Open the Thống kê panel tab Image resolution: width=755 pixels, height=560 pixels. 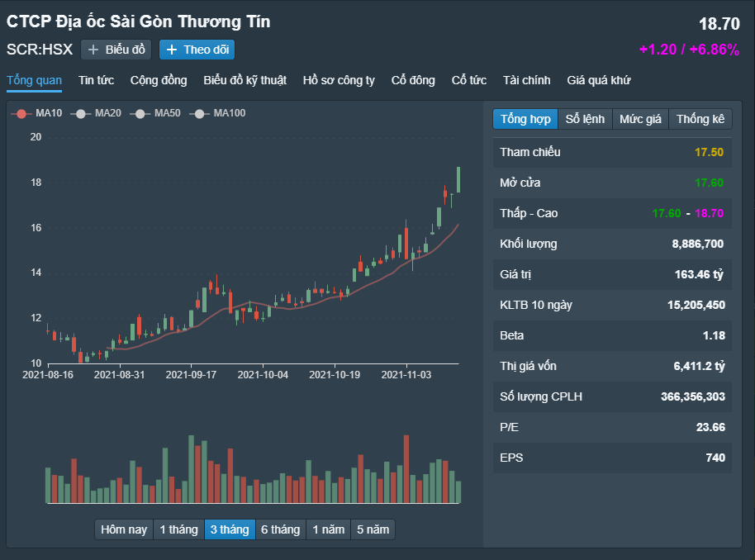[700, 119]
